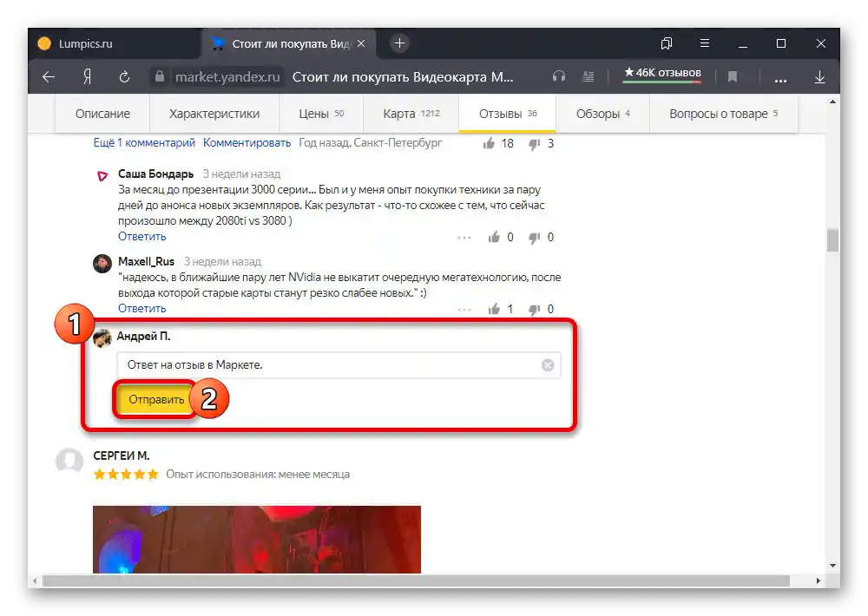868x616 pixels.
Task: Close the Стоит ли покупать tab
Action: pyautogui.click(x=361, y=43)
